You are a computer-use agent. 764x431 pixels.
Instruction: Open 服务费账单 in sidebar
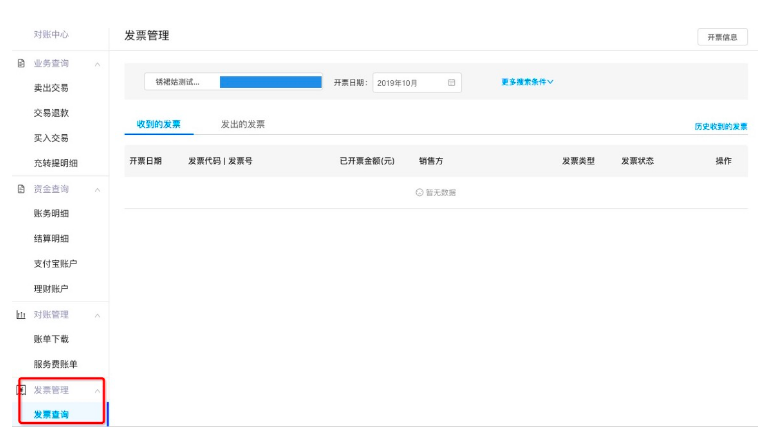pos(56,364)
